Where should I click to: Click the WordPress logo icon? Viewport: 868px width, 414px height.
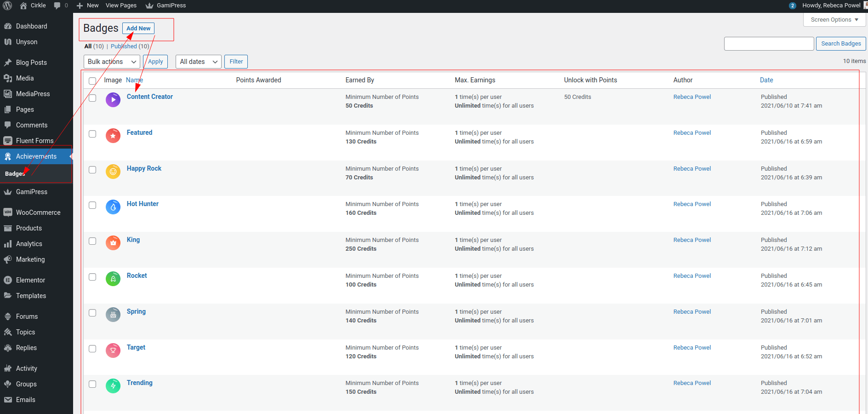pyautogui.click(x=8, y=6)
